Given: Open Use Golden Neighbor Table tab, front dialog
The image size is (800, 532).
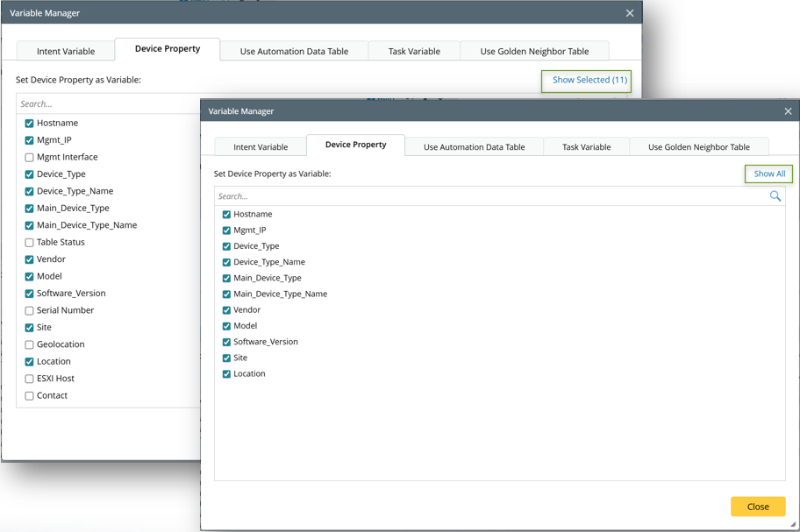Looking at the screenshot, I should (x=699, y=146).
